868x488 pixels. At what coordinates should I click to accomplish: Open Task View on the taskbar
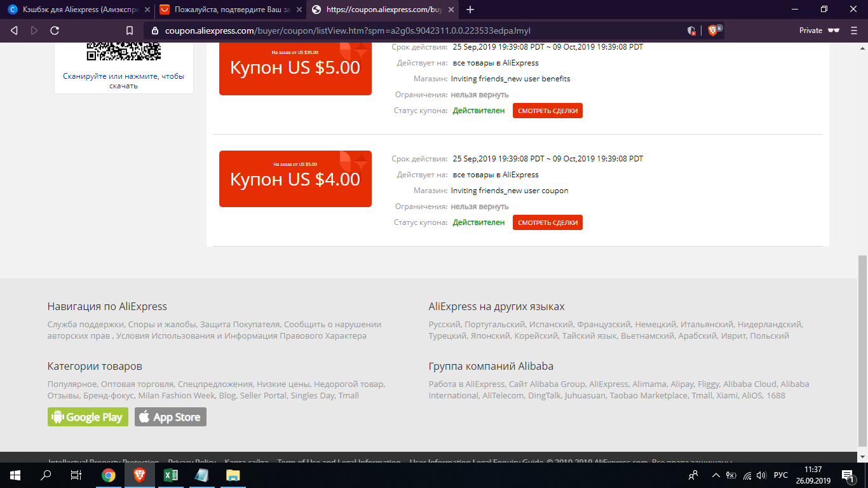[x=76, y=475]
